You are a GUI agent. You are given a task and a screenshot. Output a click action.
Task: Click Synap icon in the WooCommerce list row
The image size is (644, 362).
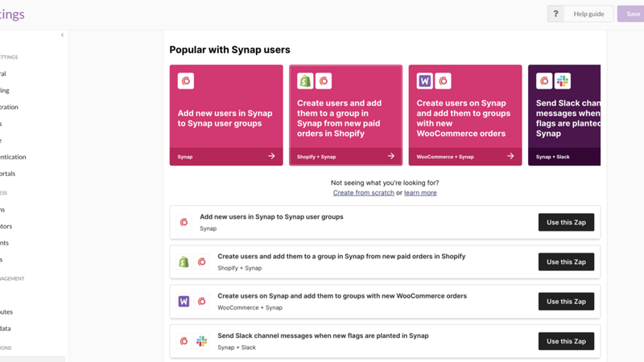pyautogui.click(x=202, y=301)
